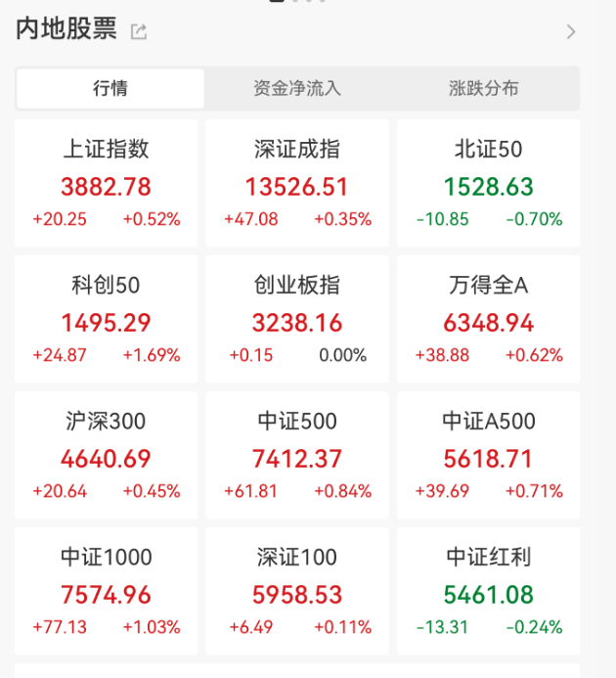Open the 创业板指 index card

[297, 319]
